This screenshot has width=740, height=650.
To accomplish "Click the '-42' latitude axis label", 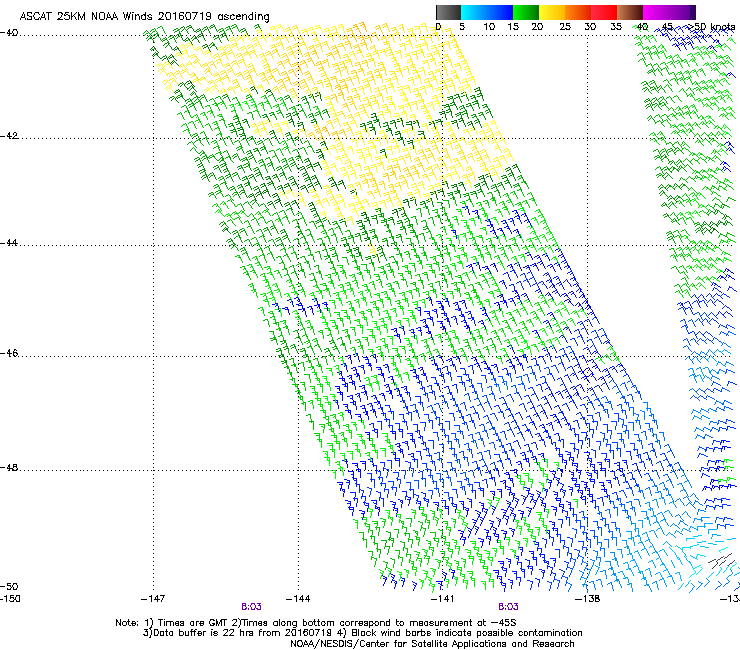I will [x=9, y=136].
